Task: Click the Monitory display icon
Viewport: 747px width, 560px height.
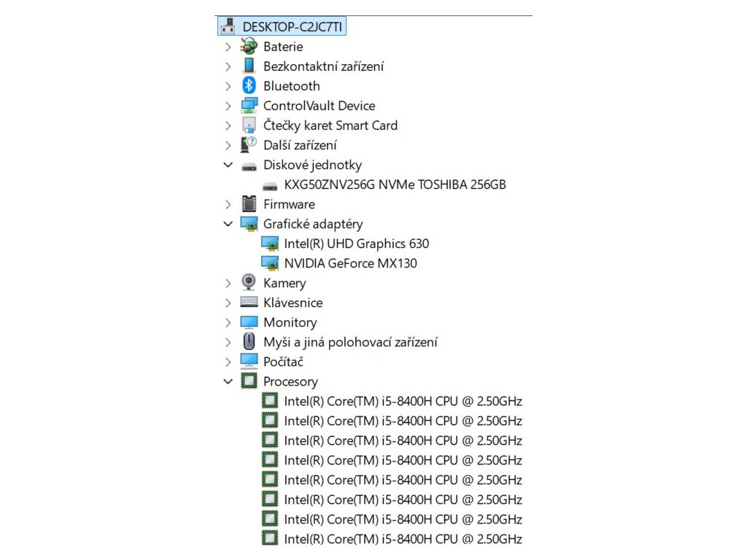Action: tap(249, 322)
